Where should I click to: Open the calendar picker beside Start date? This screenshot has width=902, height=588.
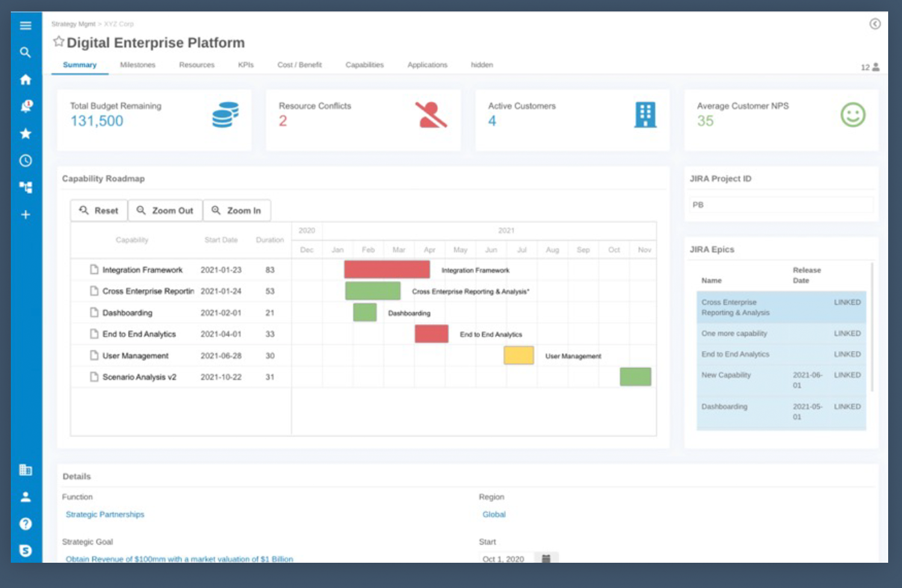point(546,559)
